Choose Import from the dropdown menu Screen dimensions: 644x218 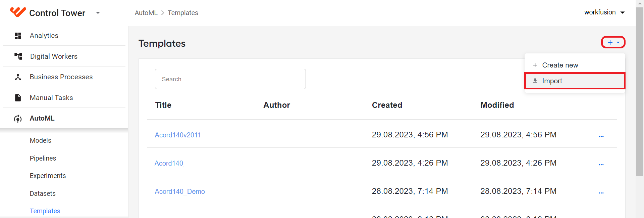[575, 81]
